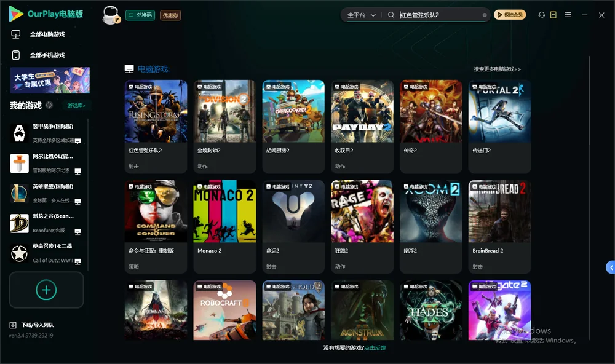615x364 pixels.
Task: Click the 英雄联盟(国际服) title text
Action: (x=53, y=186)
